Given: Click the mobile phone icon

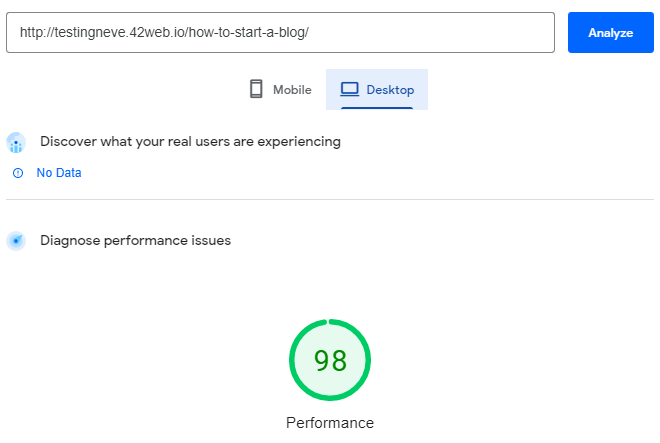Looking at the screenshot, I should [x=256, y=89].
